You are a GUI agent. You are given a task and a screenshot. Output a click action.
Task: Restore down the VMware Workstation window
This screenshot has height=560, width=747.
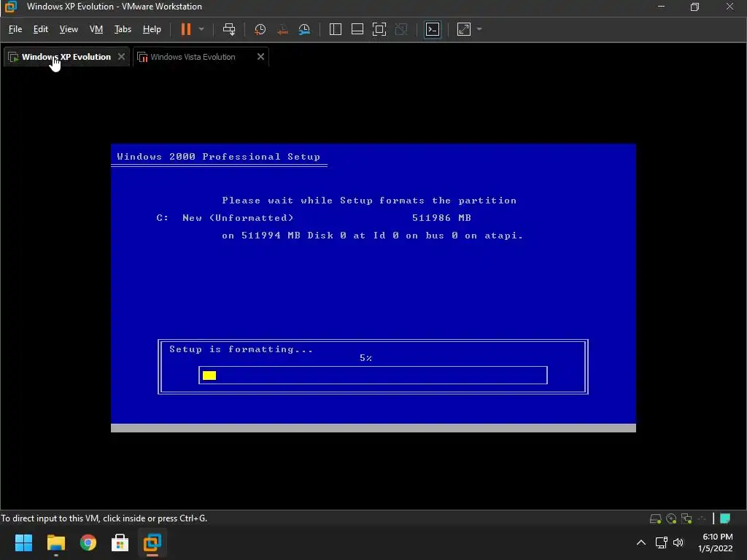[695, 7]
